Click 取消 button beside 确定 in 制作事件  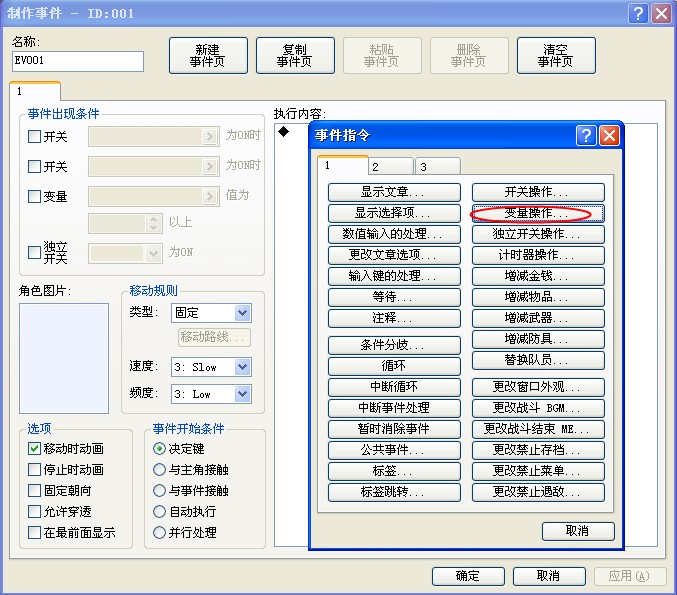point(549,576)
